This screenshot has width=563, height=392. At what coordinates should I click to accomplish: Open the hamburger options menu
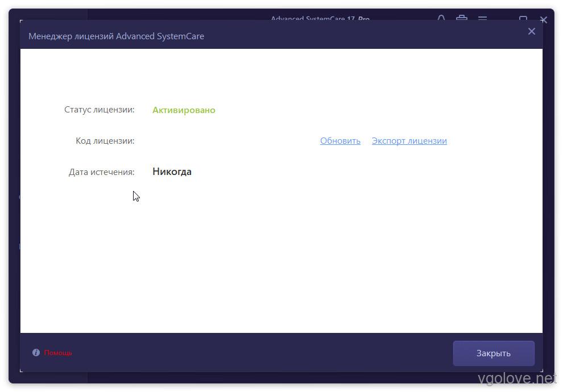point(482,18)
